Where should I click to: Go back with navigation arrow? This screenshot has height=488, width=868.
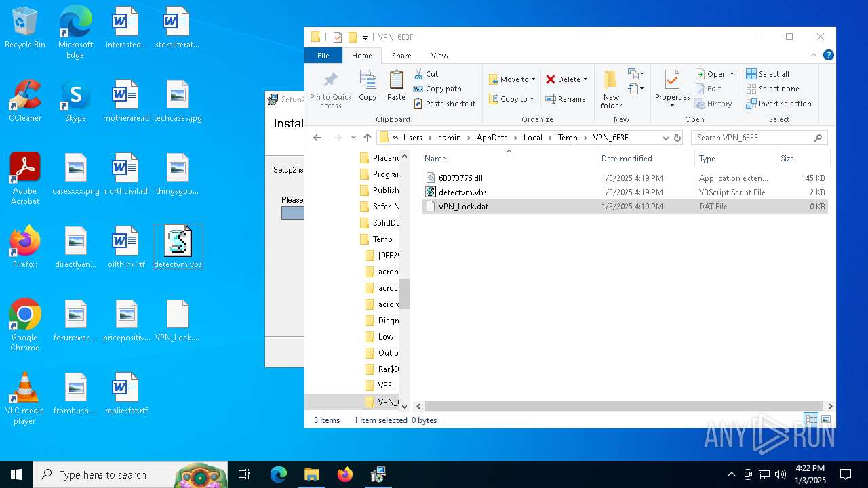[x=317, y=138]
